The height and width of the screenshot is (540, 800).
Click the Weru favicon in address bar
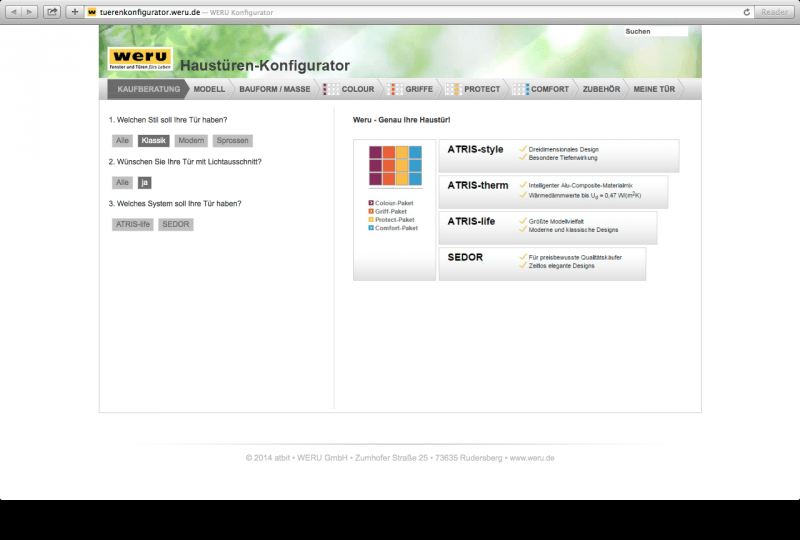tap(92, 12)
